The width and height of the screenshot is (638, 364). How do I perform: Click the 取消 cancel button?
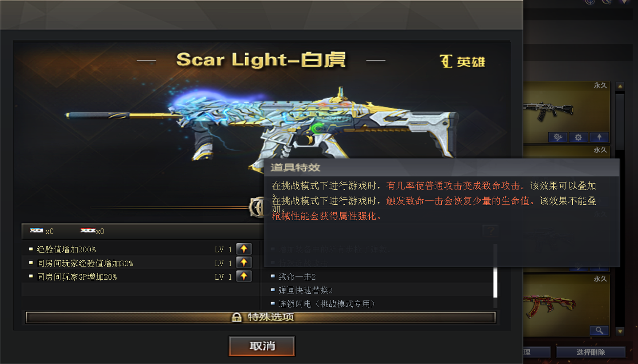[x=262, y=346]
